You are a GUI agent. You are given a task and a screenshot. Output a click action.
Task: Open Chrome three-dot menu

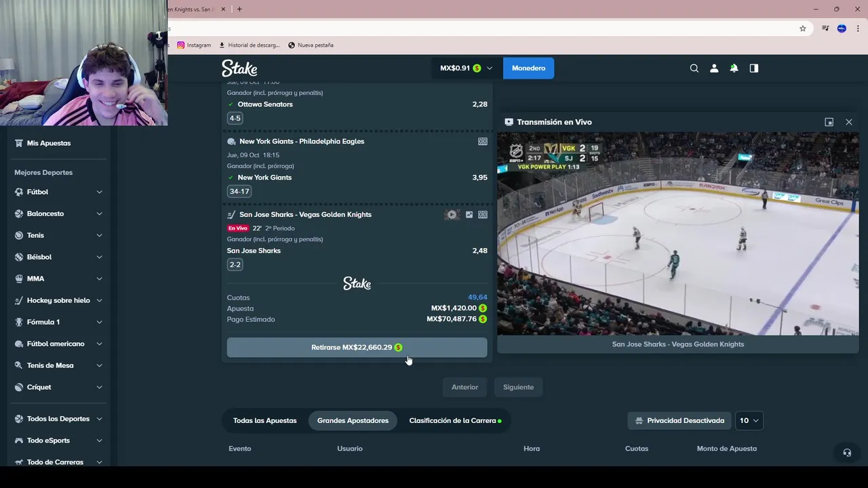click(x=858, y=28)
